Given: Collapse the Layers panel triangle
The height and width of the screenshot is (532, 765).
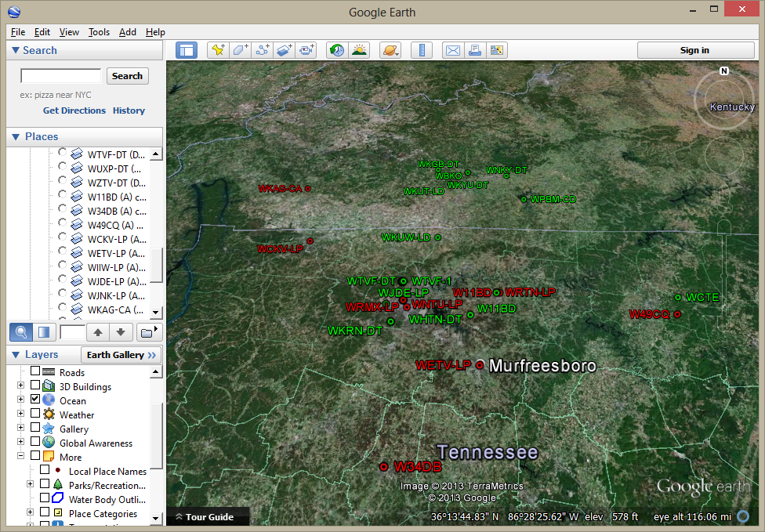Looking at the screenshot, I should [x=16, y=354].
